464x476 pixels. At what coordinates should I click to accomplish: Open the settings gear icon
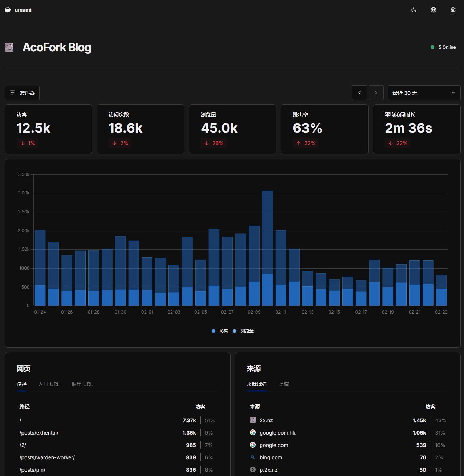click(x=453, y=10)
